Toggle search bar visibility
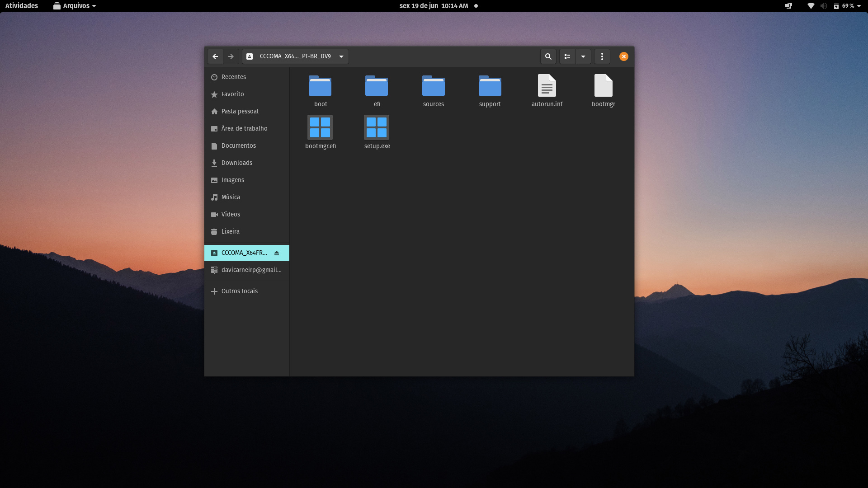The image size is (868, 488). 548,56
